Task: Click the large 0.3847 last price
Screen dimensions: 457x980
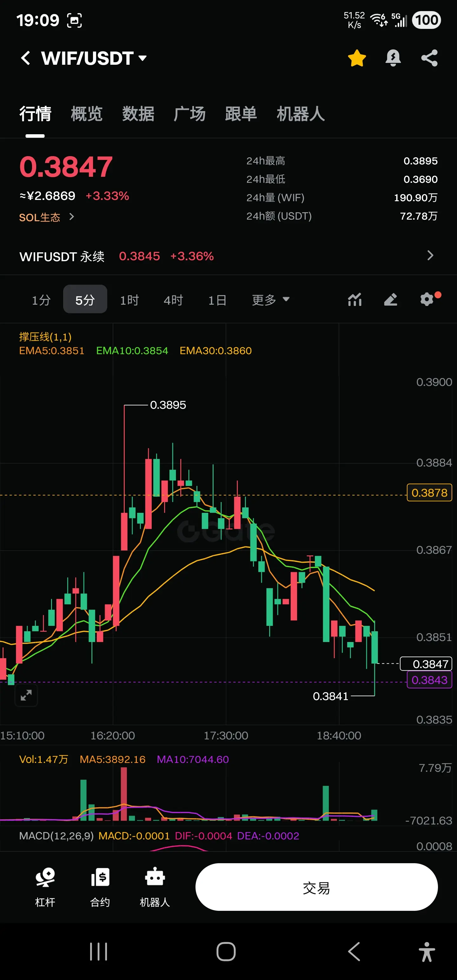Action: [66, 167]
